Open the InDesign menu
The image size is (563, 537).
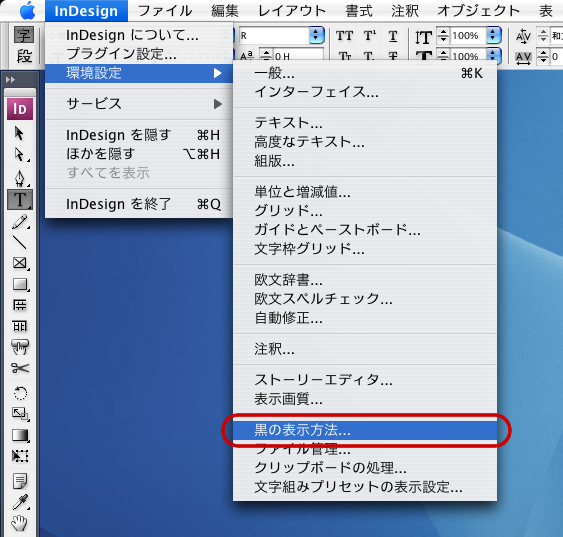point(86,11)
